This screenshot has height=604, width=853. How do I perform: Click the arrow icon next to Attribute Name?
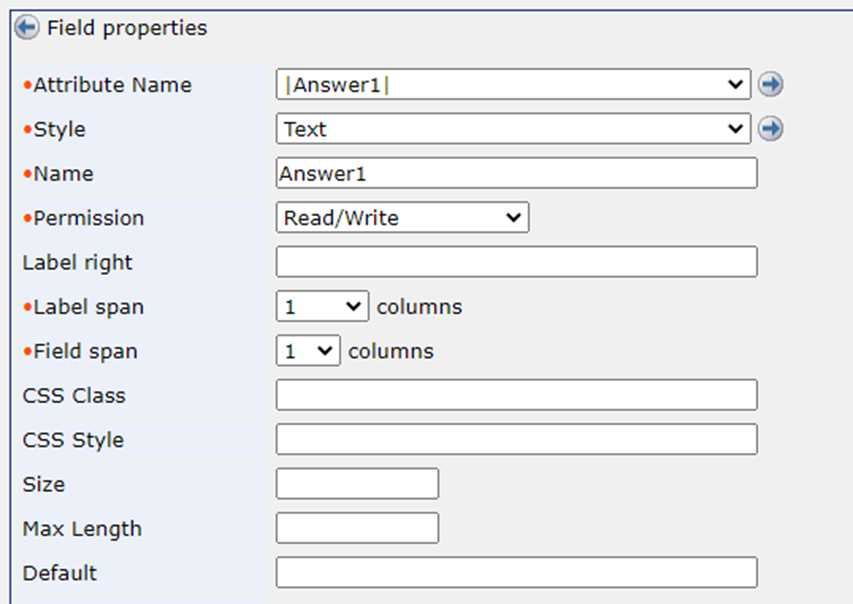(770, 85)
